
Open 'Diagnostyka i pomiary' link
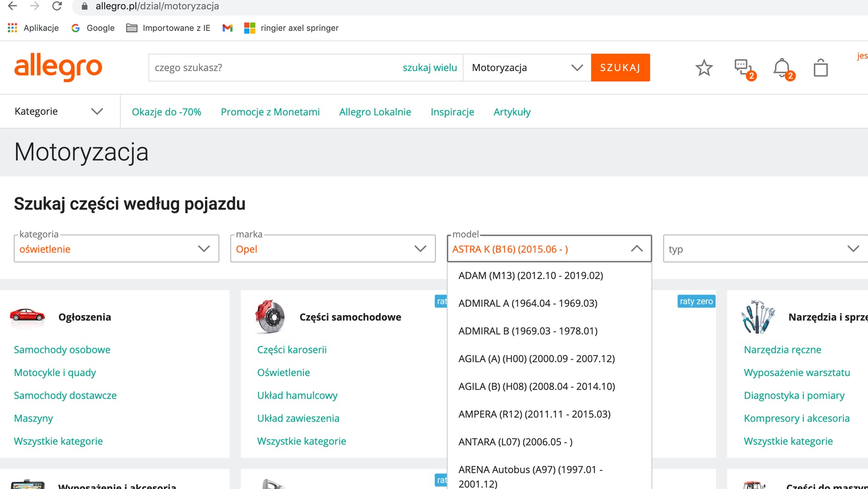tap(794, 395)
